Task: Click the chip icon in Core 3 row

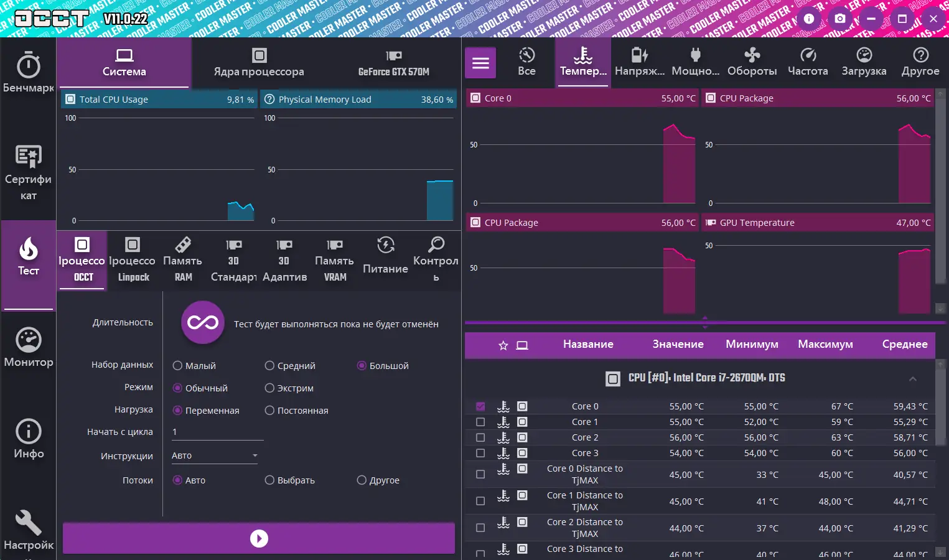Action: coord(522,453)
